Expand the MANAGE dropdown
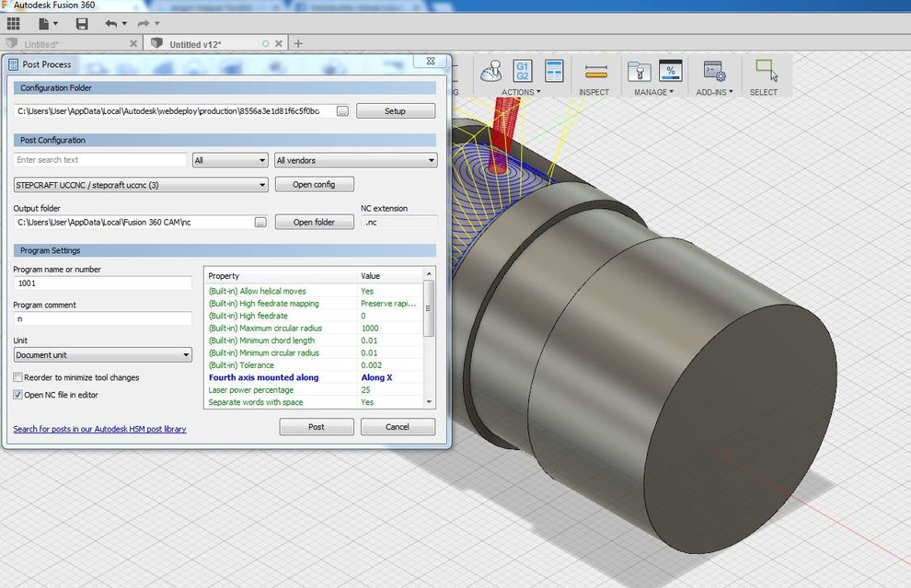The image size is (911, 588). point(653,92)
